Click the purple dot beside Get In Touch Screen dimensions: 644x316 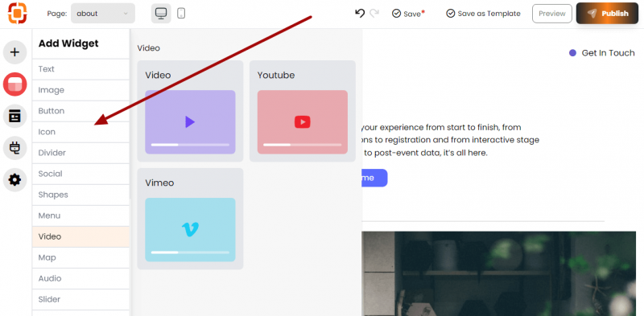[x=572, y=53]
